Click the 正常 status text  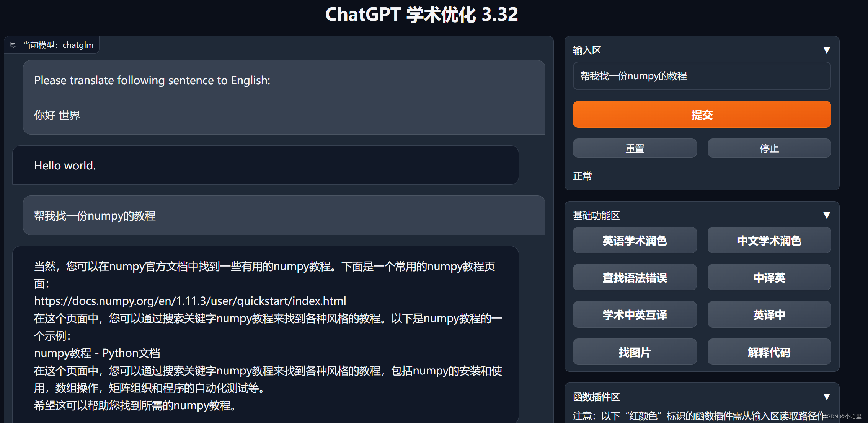[582, 176]
